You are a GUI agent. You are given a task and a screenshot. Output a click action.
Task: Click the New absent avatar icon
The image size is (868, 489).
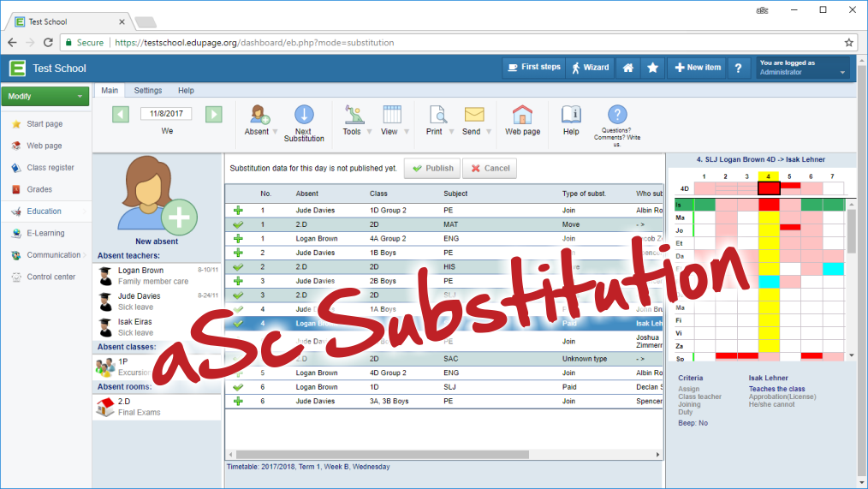click(x=158, y=194)
